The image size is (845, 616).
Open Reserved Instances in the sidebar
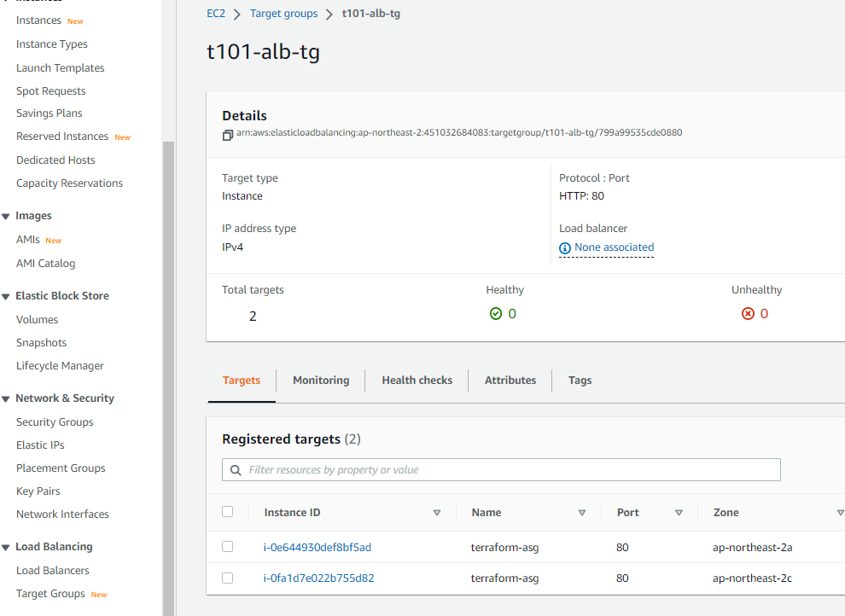point(62,137)
